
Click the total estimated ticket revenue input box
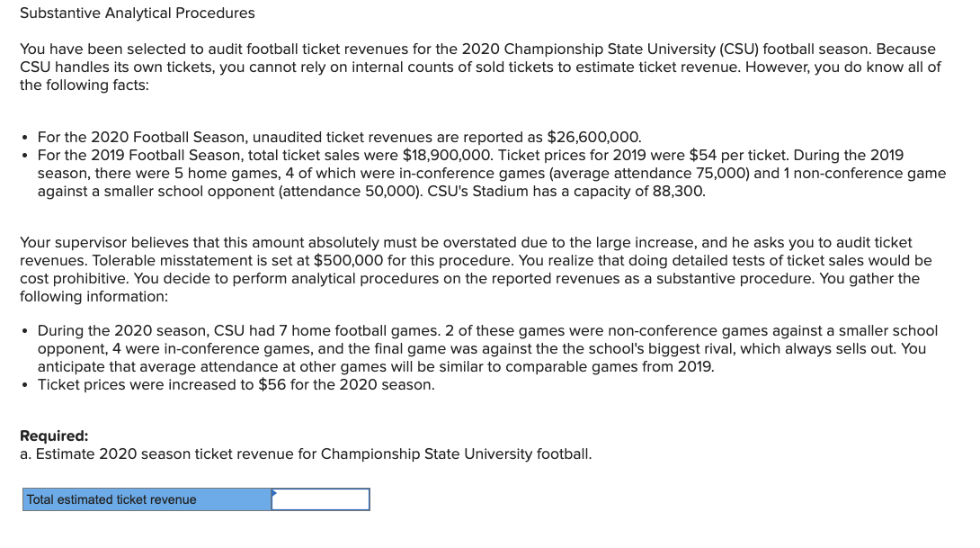pyautogui.click(x=320, y=499)
